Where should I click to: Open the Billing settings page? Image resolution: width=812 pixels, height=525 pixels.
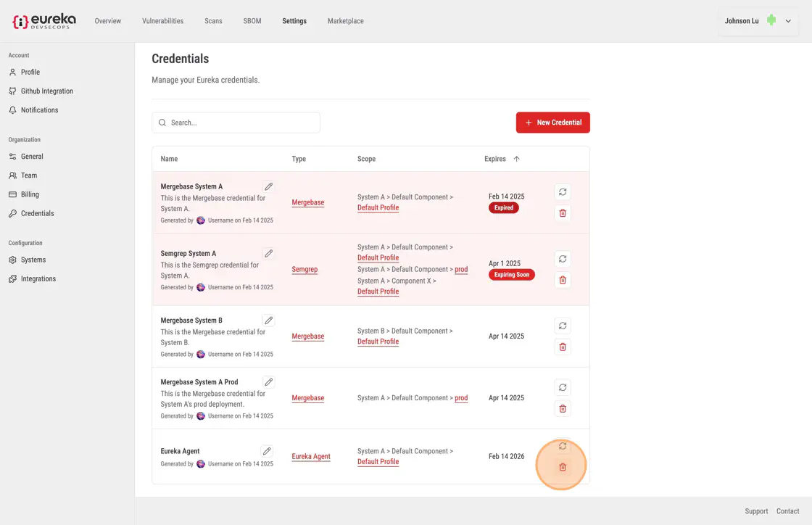click(30, 194)
